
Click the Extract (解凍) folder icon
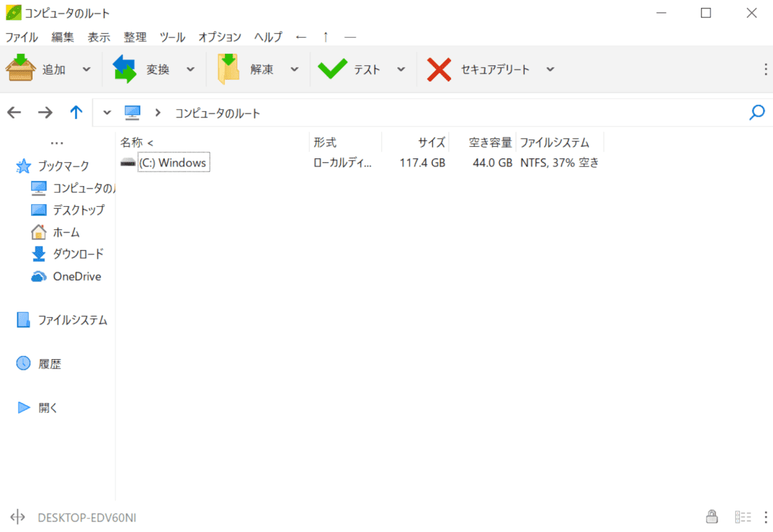tap(229, 69)
